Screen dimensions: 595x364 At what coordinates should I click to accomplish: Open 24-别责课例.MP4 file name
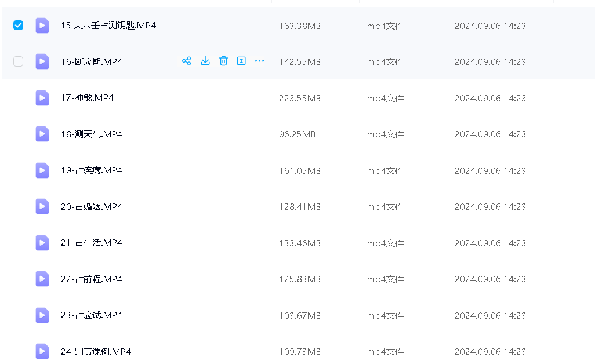(96, 351)
